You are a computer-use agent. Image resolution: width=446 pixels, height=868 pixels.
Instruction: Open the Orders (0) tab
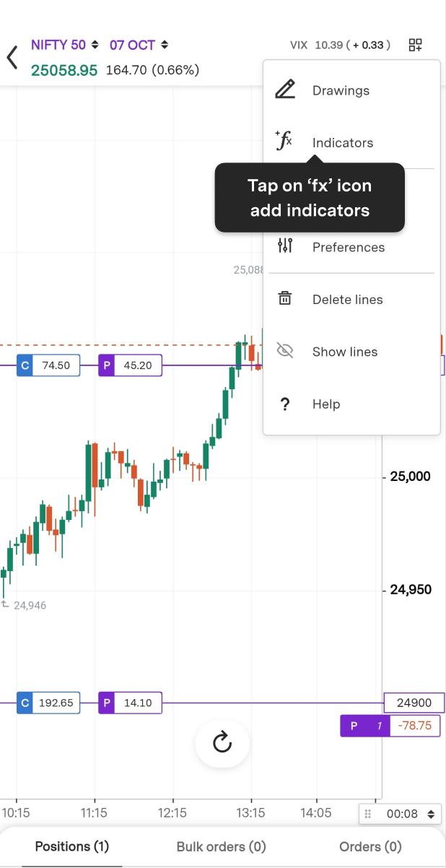coord(370,846)
